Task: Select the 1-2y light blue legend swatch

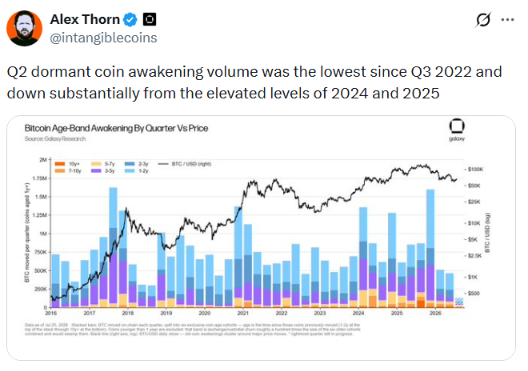Action: [x=130, y=171]
